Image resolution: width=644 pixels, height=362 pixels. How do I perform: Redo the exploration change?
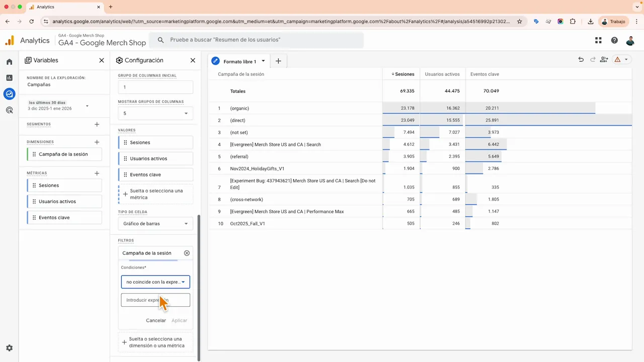(x=593, y=60)
